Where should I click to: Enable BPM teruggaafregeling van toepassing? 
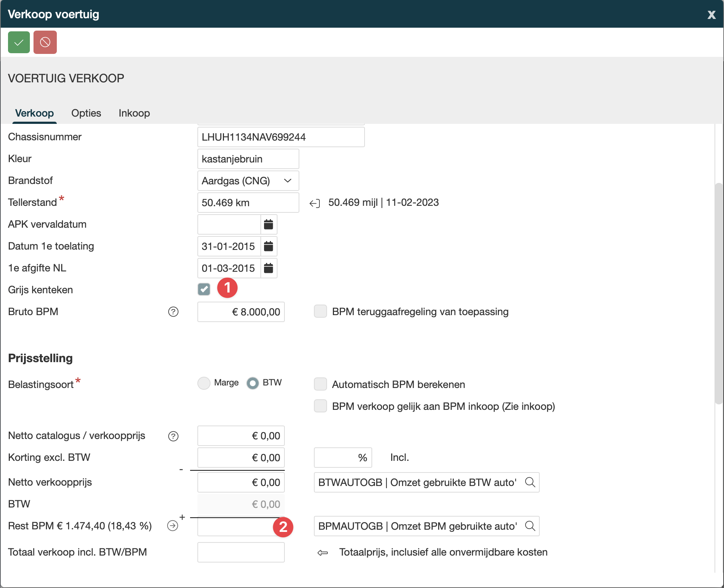pyautogui.click(x=320, y=311)
